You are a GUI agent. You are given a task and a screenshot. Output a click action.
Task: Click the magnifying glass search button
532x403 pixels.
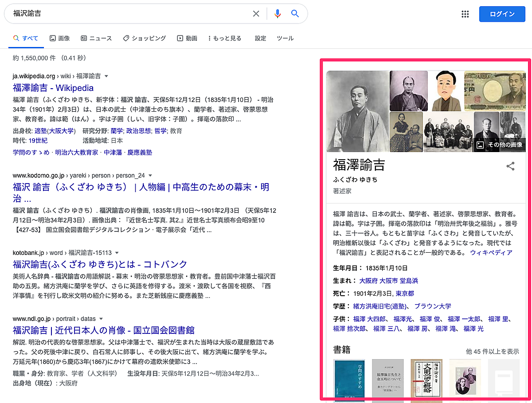[295, 14]
